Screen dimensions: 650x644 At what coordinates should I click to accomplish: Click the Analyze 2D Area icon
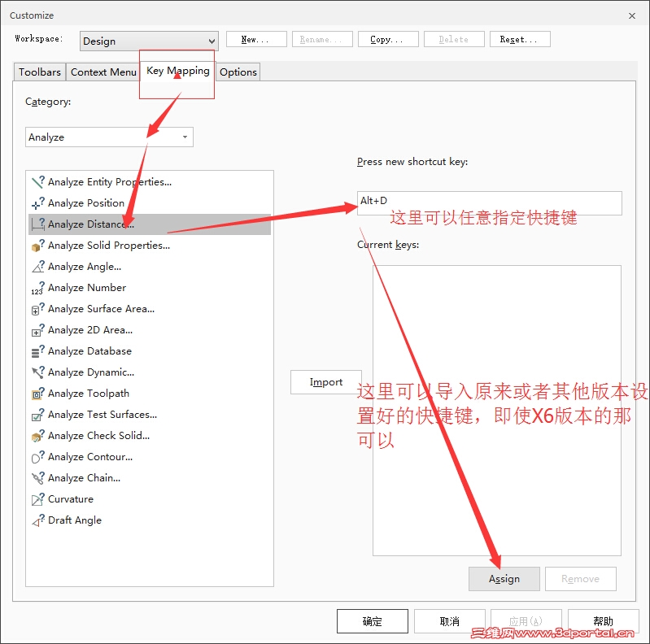pos(38,329)
